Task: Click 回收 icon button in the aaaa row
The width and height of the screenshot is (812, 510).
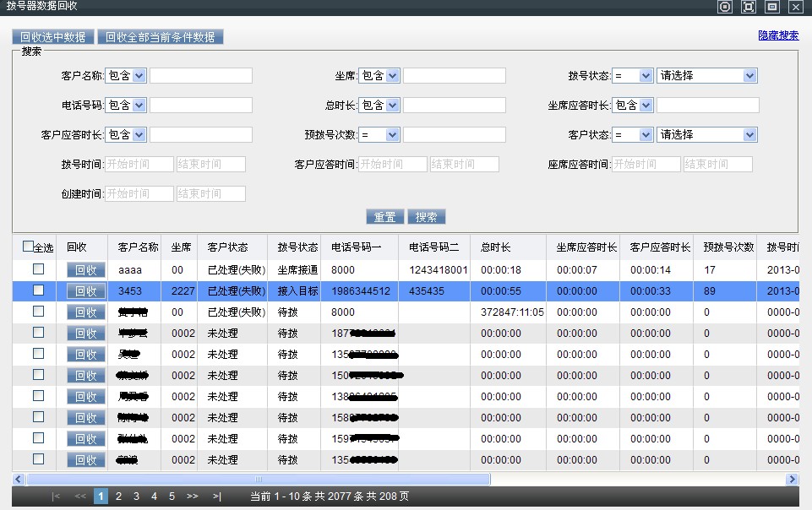Action: pos(86,270)
